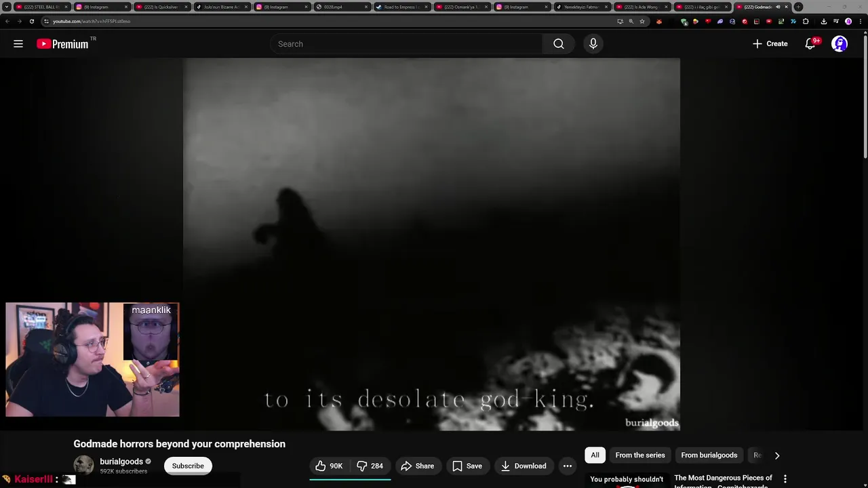Subscribe to burialgoods channel

188,466
